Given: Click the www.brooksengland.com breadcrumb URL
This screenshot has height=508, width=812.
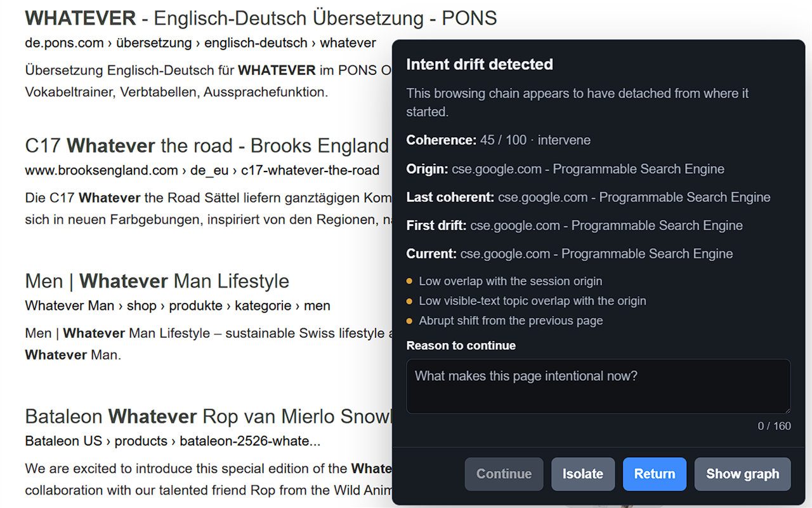Looking at the screenshot, I should pyautogui.click(x=202, y=170).
